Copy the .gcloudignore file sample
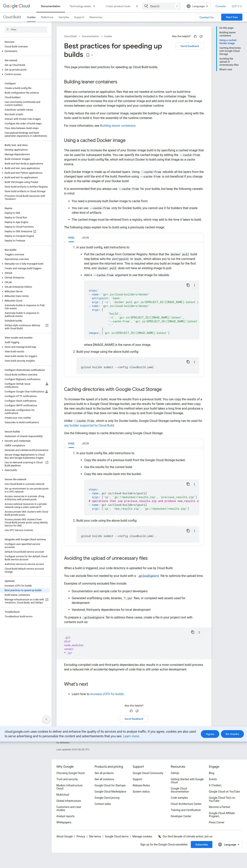Image resolution: width=247 pixels, height=868 pixels. [193, 632]
